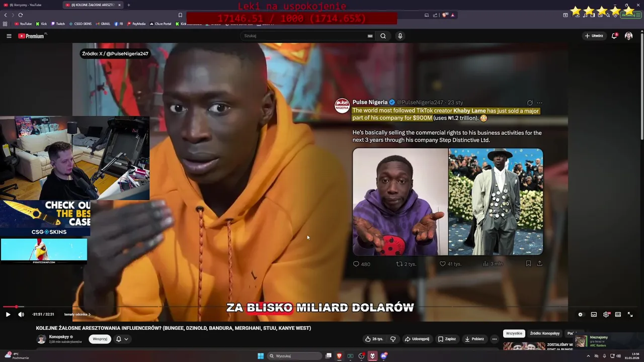Open the YouTube guide hamburger menu

pyautogui.click(x=9, y=36)
